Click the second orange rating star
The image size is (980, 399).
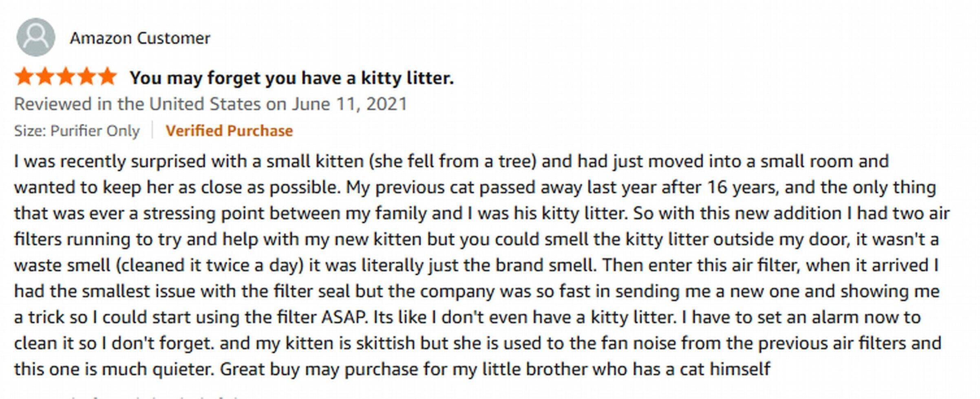[45, 77]
